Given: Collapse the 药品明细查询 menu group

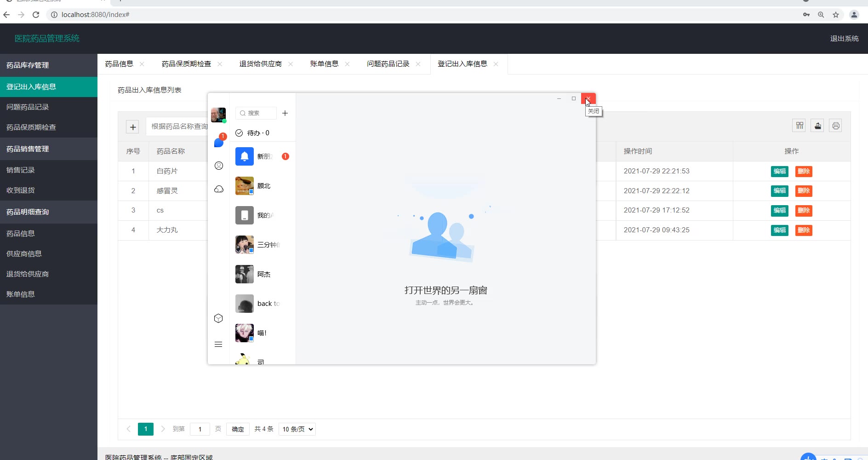Looking at the screenshot, I should coord(49,212).
